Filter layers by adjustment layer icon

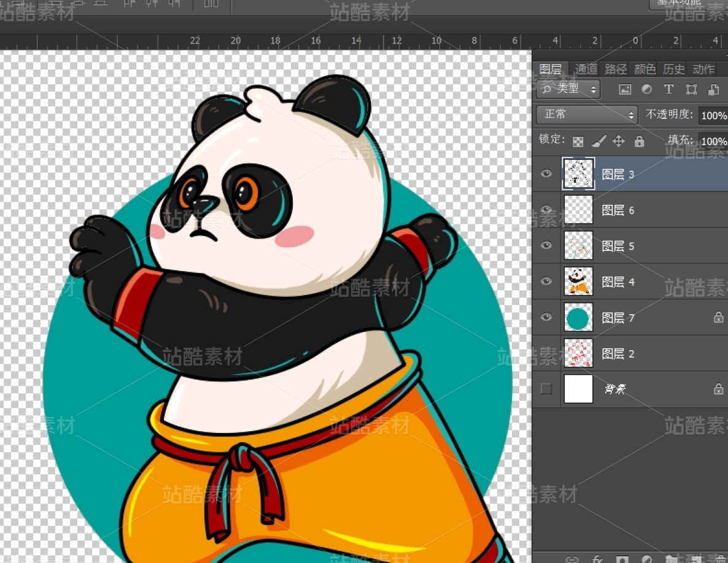(x=647, y=89)
